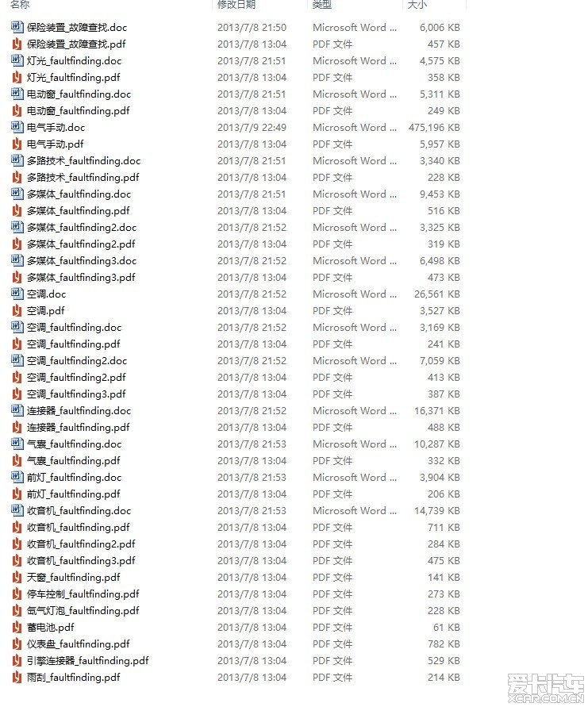588x707 pixels.
Task: Click Word icon next to 电气手动.doc
Action: point(17,127)
